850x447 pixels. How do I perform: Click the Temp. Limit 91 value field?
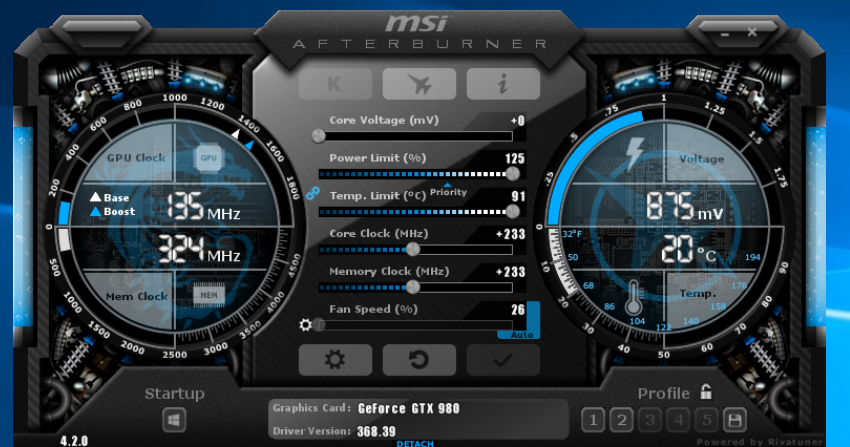pos(518,196)
